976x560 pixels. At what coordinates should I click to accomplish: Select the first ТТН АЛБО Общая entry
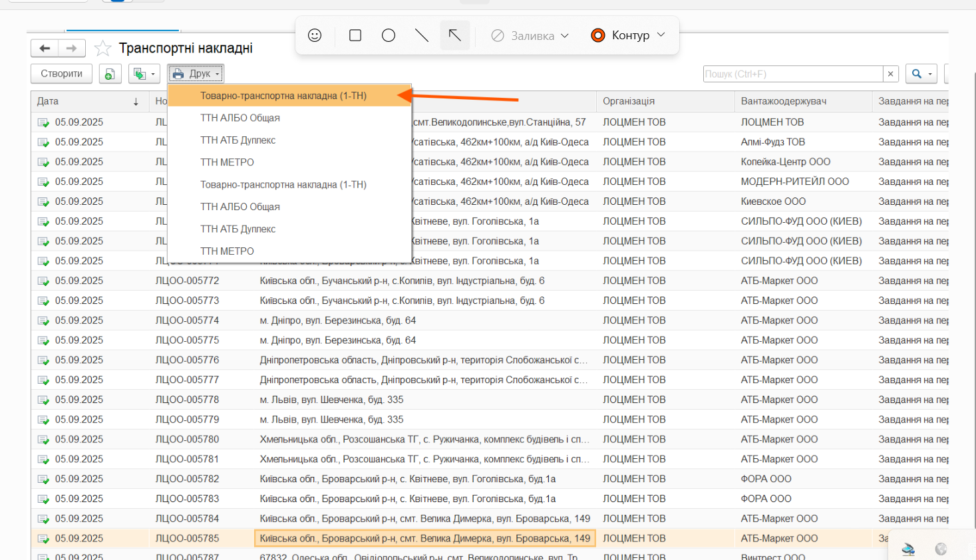(x=290, y=118)
